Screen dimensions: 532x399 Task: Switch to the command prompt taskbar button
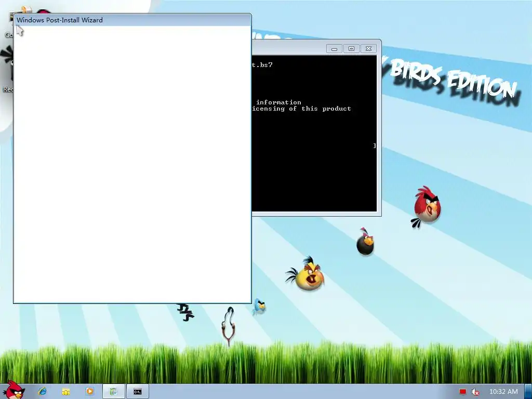pyautogui.click(x=137, y=392)
